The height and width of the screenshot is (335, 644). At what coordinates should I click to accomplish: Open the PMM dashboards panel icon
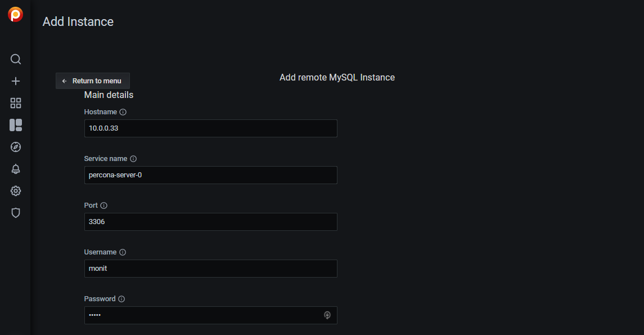tap(16, 125)
